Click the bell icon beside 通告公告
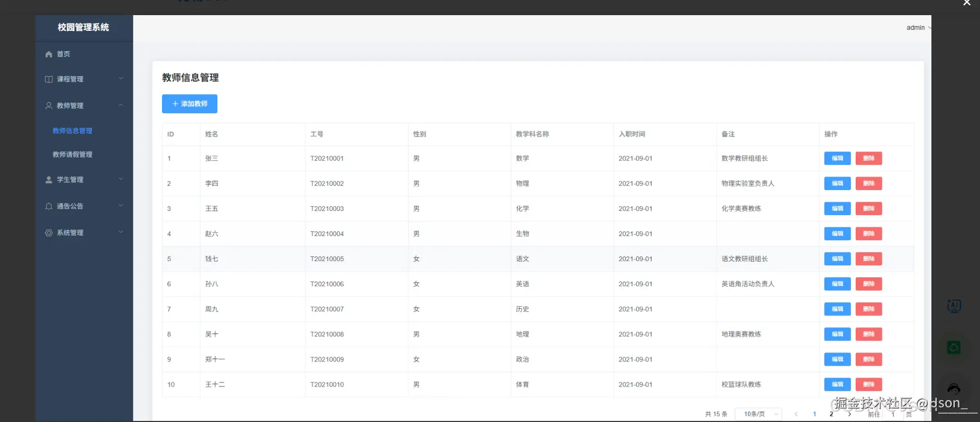980x422 pixels. (49, 206)
